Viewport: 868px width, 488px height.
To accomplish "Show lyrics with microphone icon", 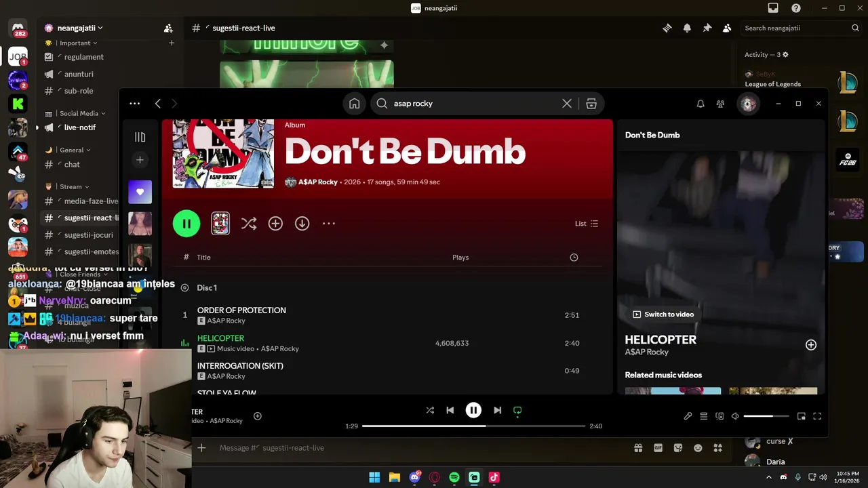I will point(688,416).
